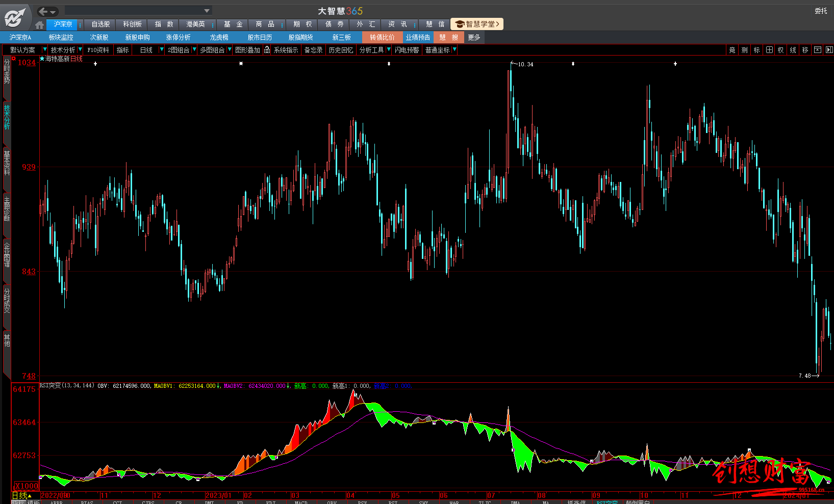Open the 分析工具 dropdown arrow
This screenshot has height=504, width=834.
click(x=389, y=49)
